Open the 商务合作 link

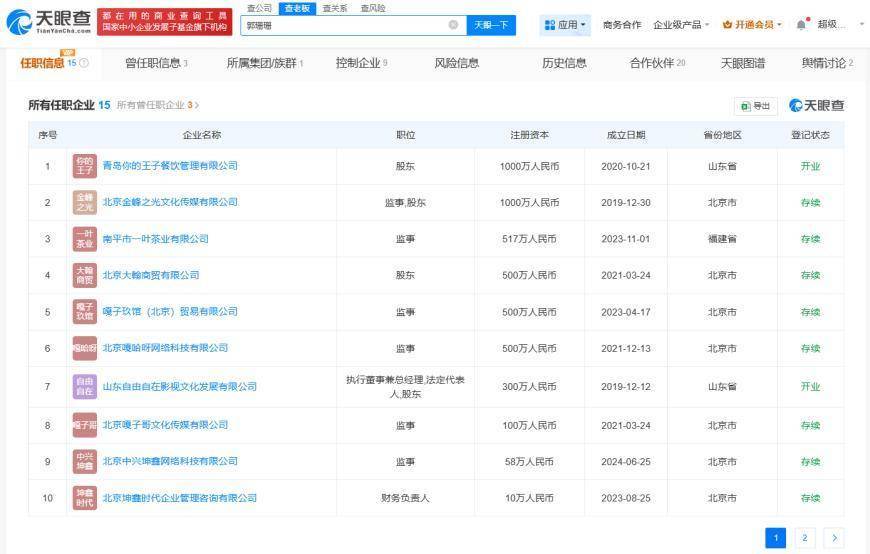click(x=622, y=25)
